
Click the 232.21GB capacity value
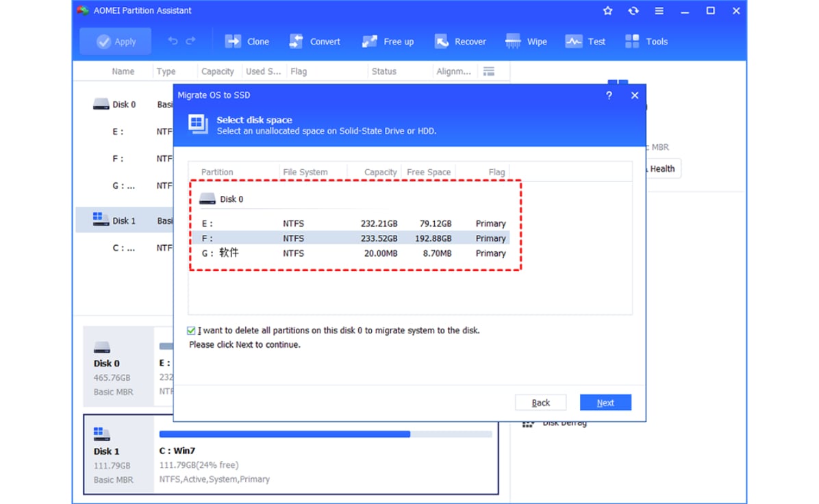tap(379, 223)
